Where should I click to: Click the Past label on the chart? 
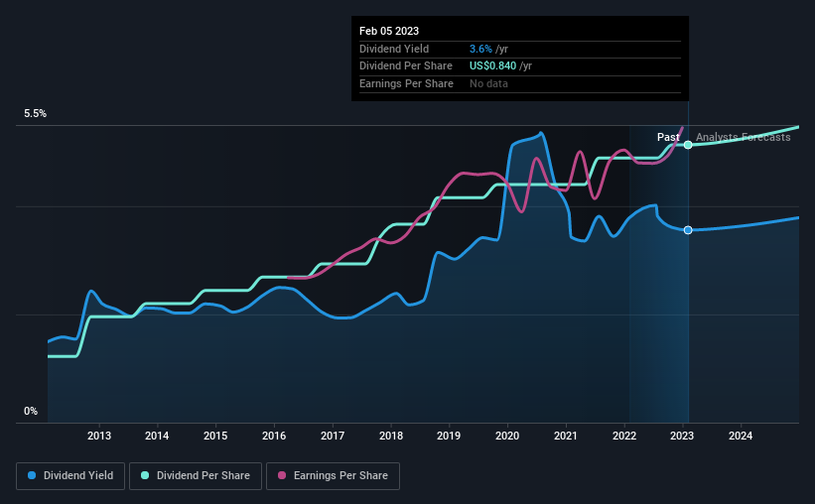click(668, 137)
